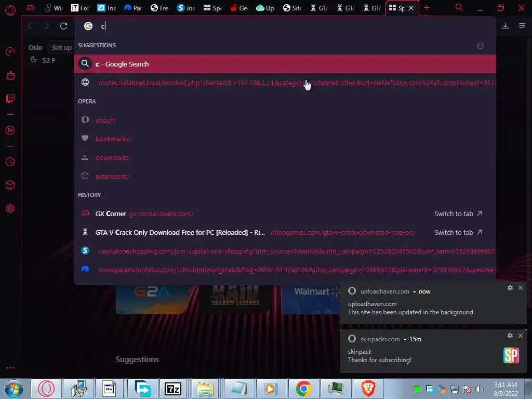Open the Raid Shadow Legends tile
Image resolution: width=532 pixels, height=399 pixels.
235,299
